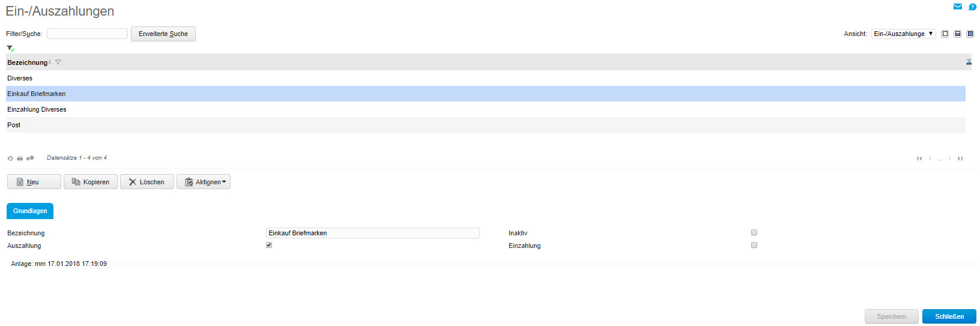Click the blue help question icon
The height and width of the screenshot is (326, 980).
point(972,7)
